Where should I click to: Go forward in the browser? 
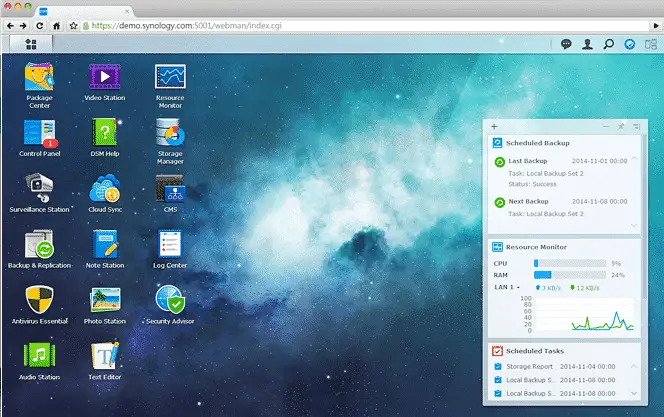point(23,26)
